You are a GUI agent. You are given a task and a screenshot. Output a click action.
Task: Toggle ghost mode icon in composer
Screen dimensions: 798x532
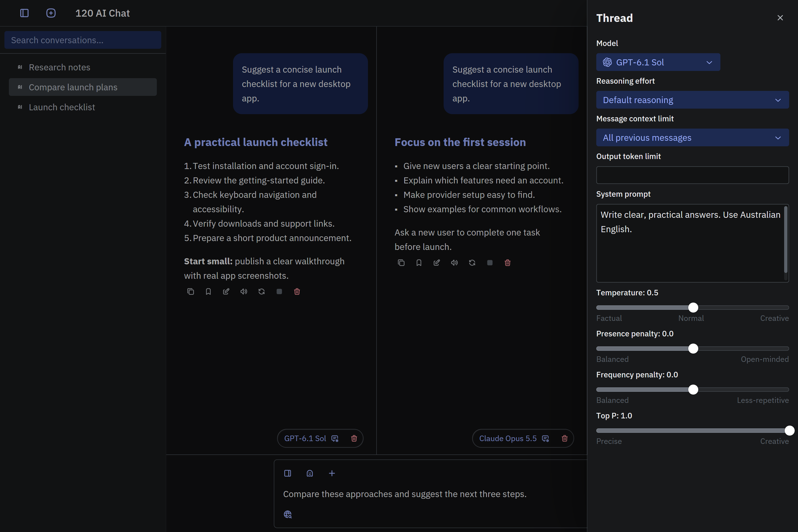click(x=310, y=473)
